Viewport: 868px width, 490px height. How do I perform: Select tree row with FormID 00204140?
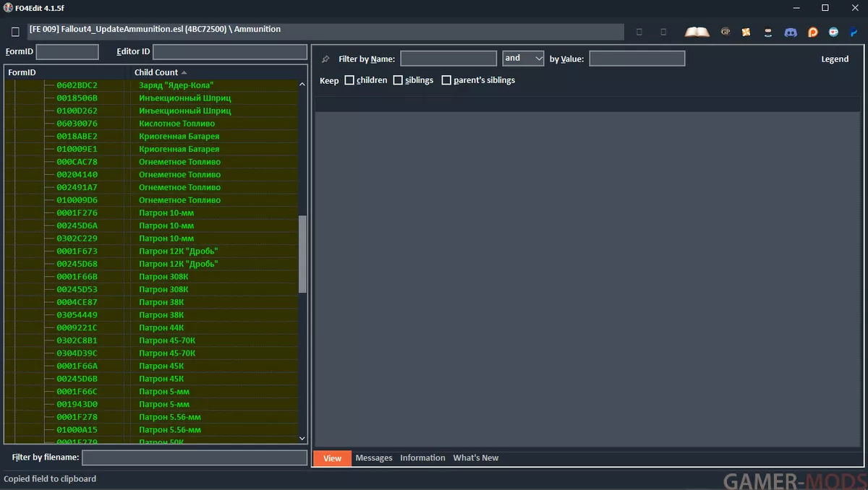(151, 174)
